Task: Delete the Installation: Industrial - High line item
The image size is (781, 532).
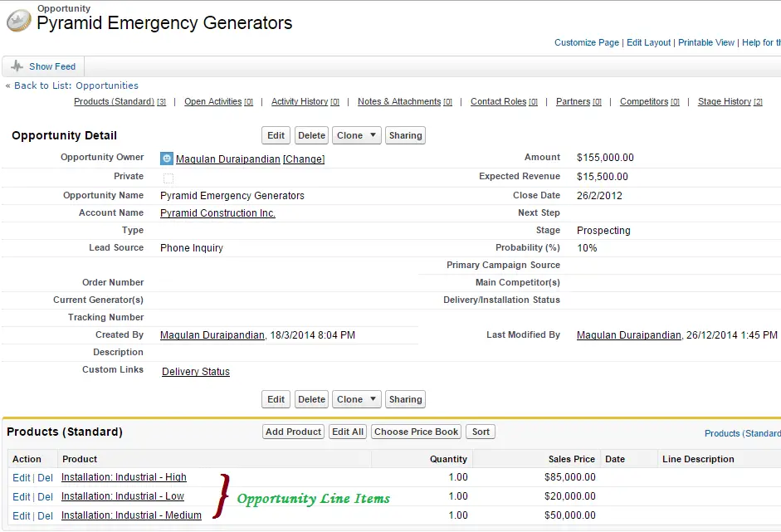Action: 46,478
